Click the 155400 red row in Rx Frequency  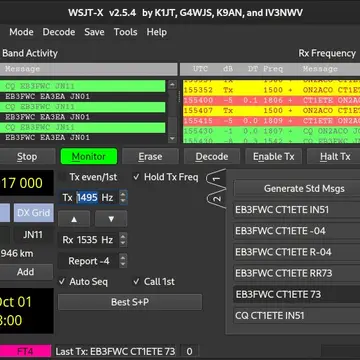272,100
